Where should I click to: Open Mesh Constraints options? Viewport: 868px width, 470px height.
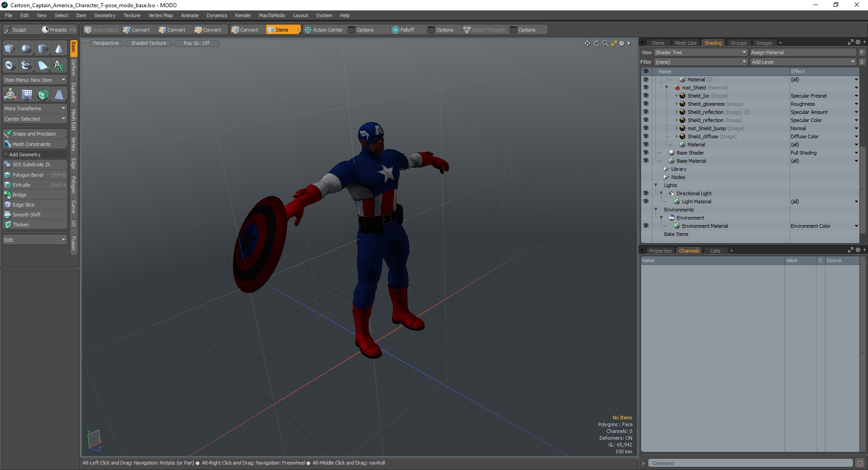pos(35,144)
